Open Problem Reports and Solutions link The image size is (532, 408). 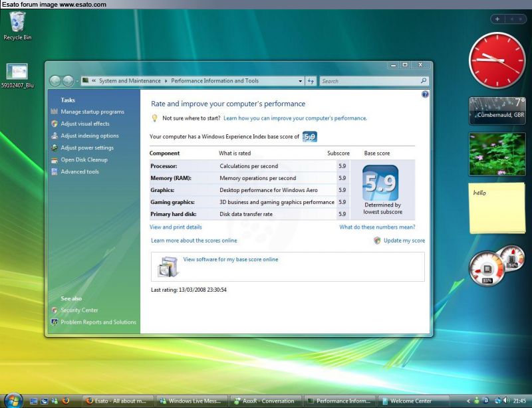tap(98, 322)
